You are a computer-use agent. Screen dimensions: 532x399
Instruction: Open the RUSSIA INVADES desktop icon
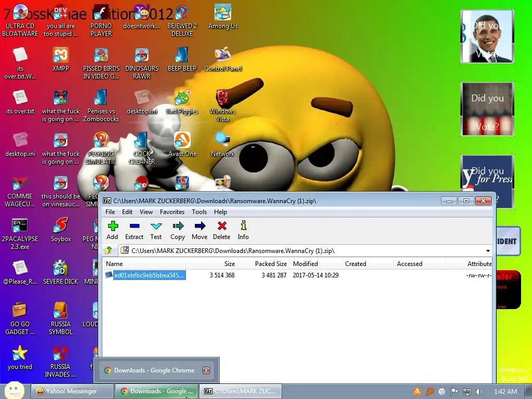pos(61,362)
